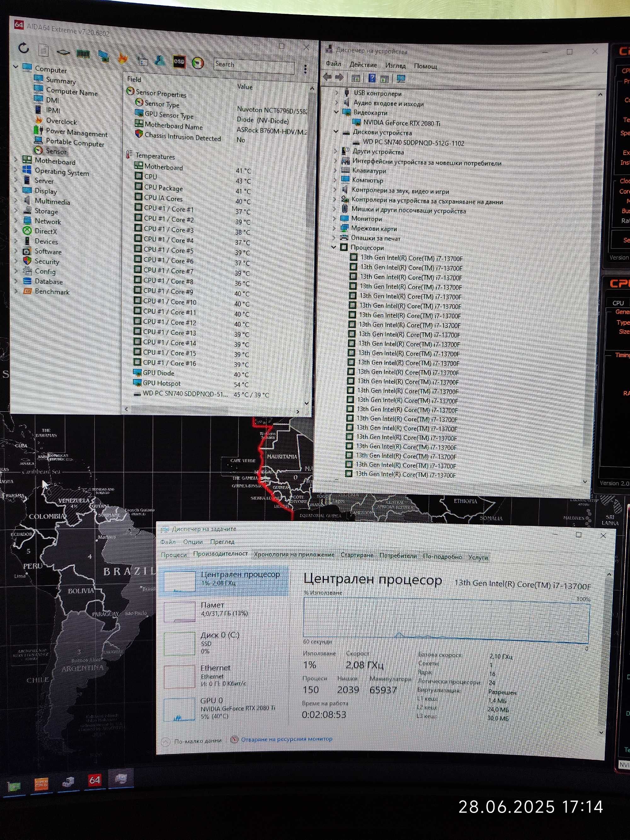Click the blue Help question-mark toolbar icon
Viewport: 630px width, 840px height.
click(x=372, y=78)
